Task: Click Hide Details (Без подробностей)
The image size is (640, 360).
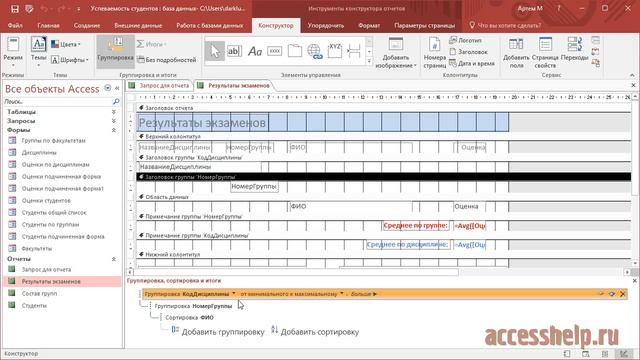Action: (167, 60)
